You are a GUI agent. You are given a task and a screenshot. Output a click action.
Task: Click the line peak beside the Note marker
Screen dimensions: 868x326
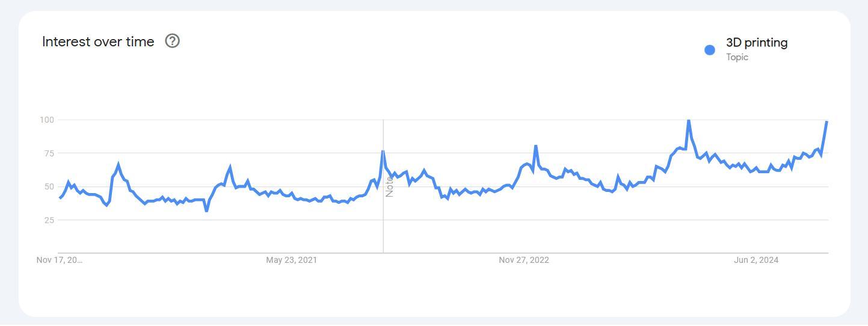pos(383,151)
